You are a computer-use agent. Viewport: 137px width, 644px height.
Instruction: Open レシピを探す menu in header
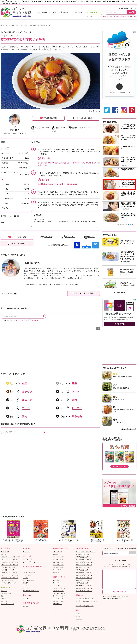click(x=42, y=12)
